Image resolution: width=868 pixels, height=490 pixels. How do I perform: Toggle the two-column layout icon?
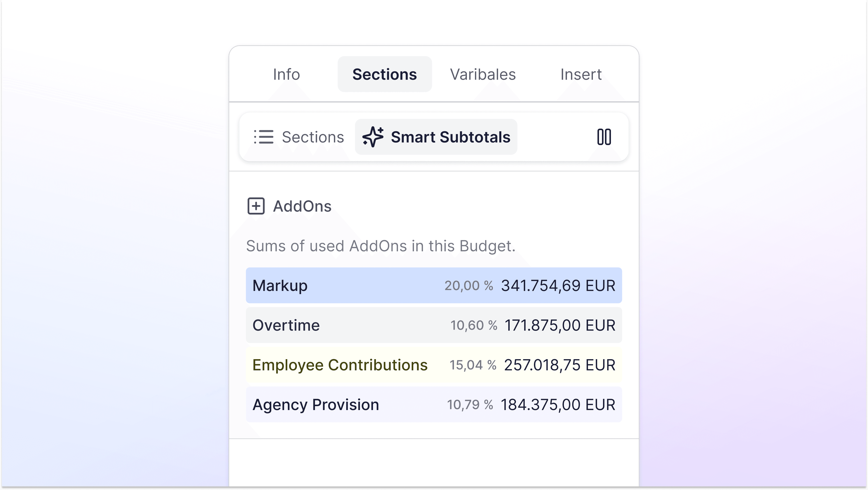point(604,137)
